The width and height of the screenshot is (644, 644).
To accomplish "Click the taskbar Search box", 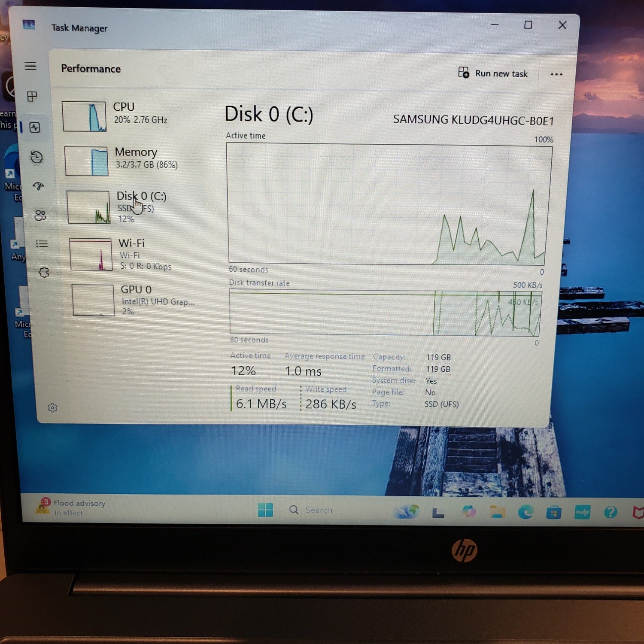I will click(x=318, y=510).
